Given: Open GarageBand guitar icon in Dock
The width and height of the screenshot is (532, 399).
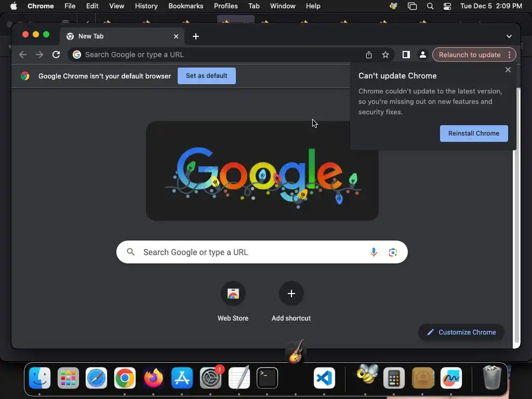Looking at the screenshot, I should click(296, 352).
